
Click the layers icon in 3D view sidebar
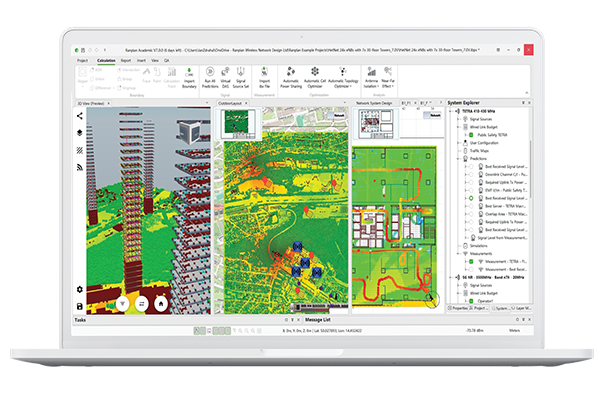tap(80, 133)
